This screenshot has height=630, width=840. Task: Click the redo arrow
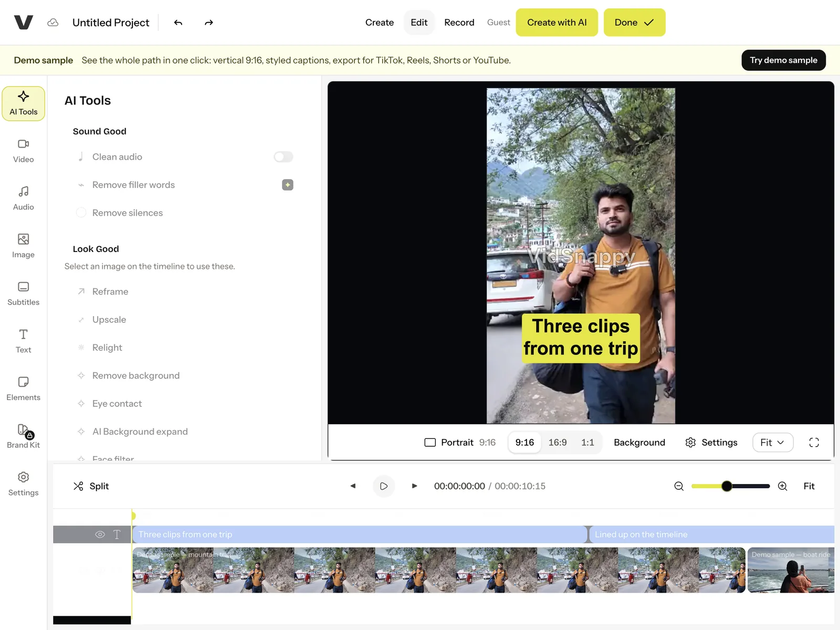coord(209,23)
